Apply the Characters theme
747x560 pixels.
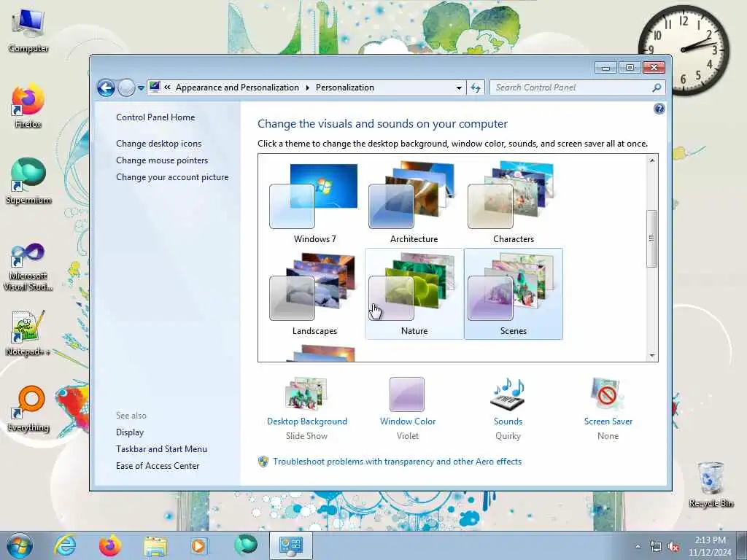click(x=513, y=203)
